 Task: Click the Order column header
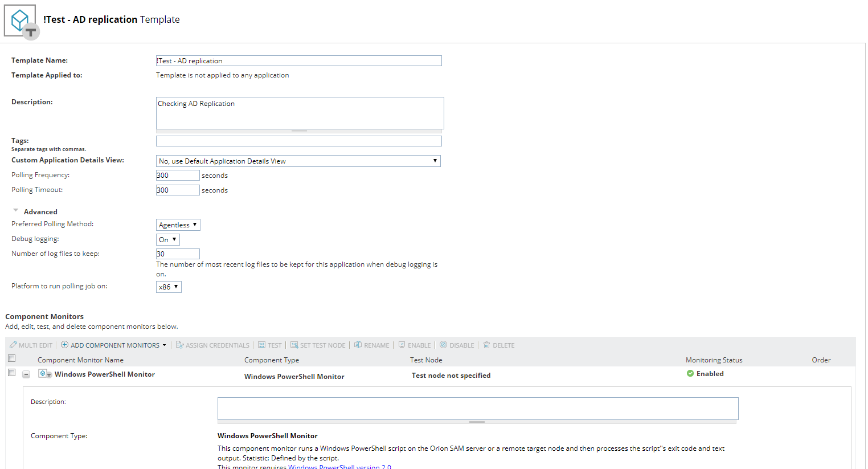coord(821,360)
